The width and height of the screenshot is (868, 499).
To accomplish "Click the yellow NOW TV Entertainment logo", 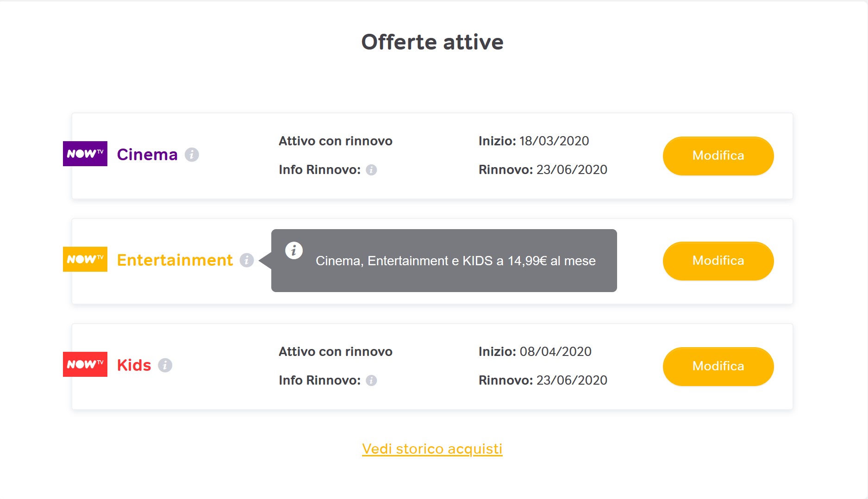I will (85, 259).
